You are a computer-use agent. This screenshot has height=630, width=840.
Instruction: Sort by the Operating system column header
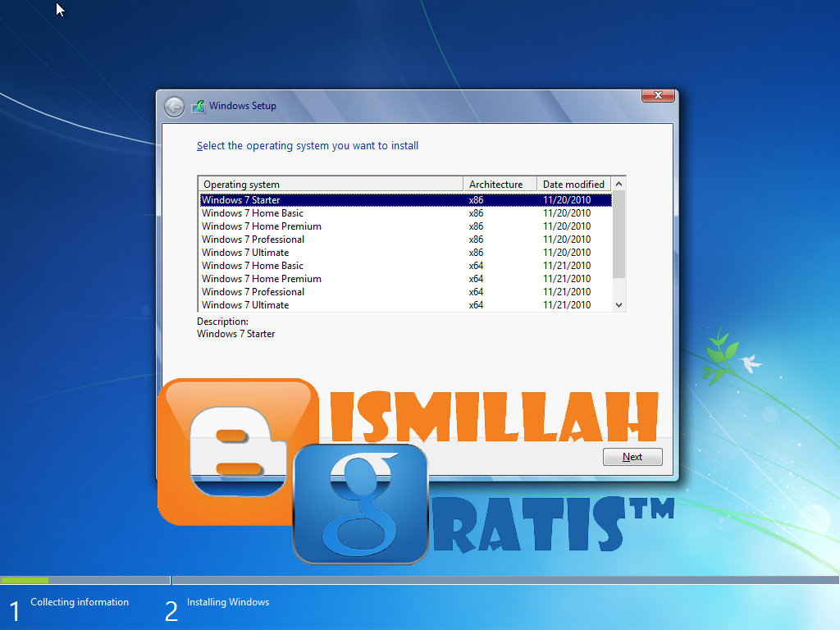[241, 184]
